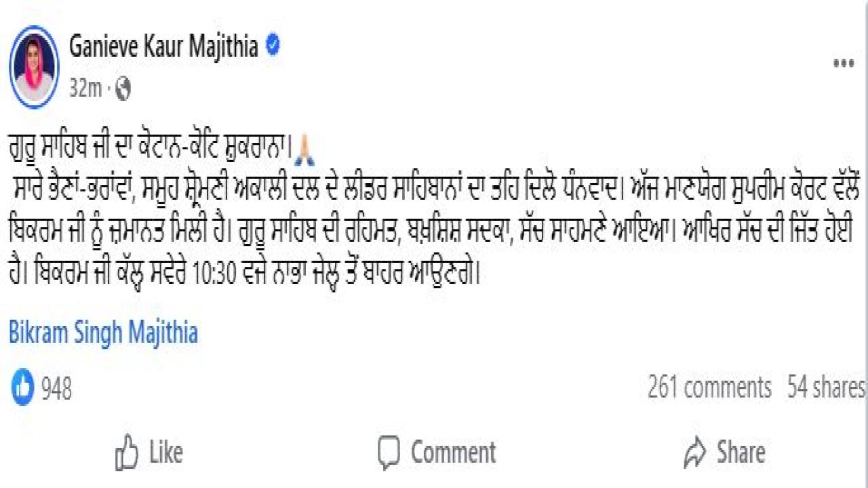This screenshot has height=488, width=868.
Task: Click the public audience globe icon
Action: click(123, 89)
